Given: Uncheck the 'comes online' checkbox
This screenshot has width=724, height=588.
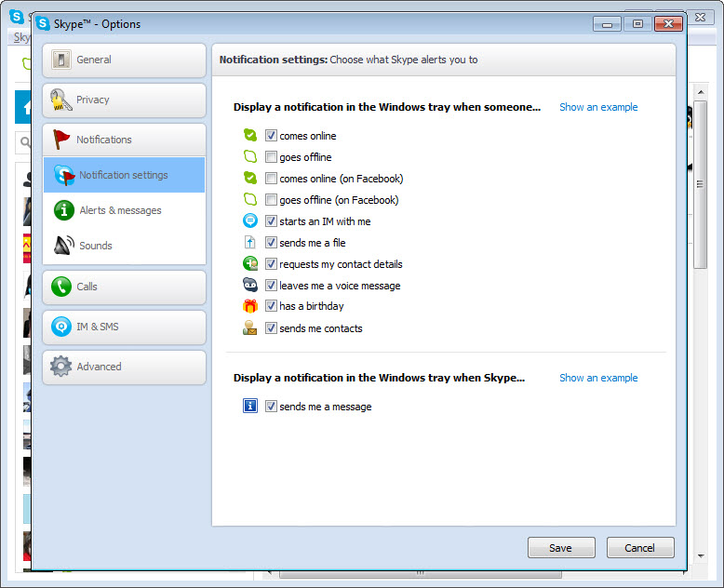Looking at the screenshot, I should pos(271,136).
